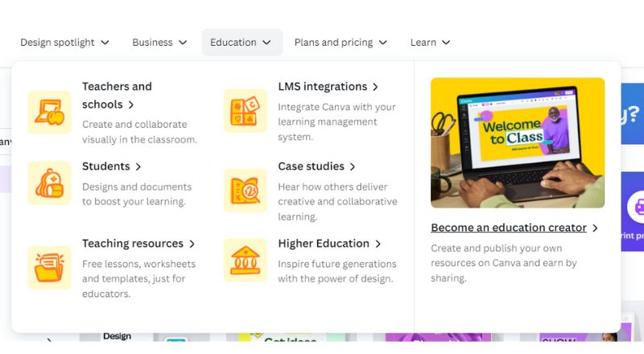Click the Students backpack icon

point(49,183)
